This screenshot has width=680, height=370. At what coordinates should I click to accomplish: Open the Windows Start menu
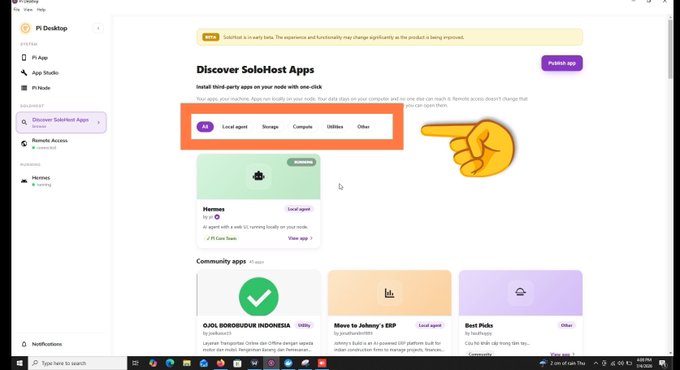click(x=20, y=363)
